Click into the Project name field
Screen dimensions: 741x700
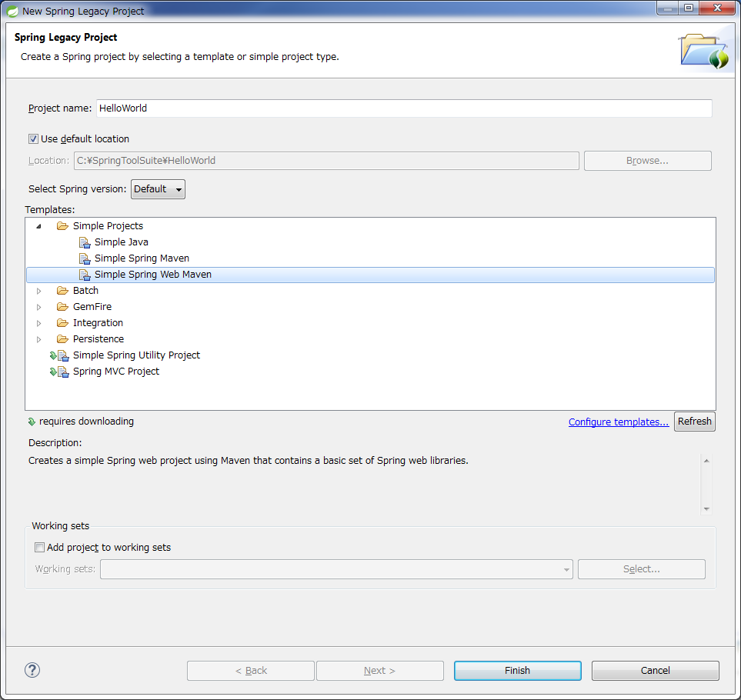[x=403, y=108]
